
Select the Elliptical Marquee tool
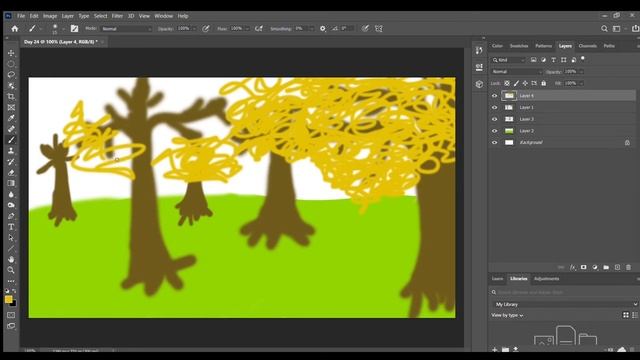pos(11,64)
